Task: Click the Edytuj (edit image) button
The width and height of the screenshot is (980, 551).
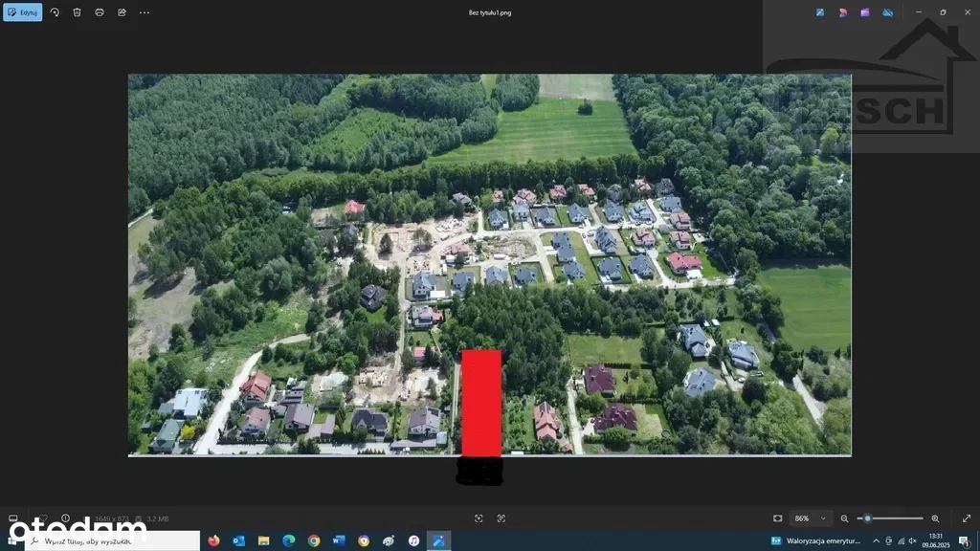Action: 23,12
